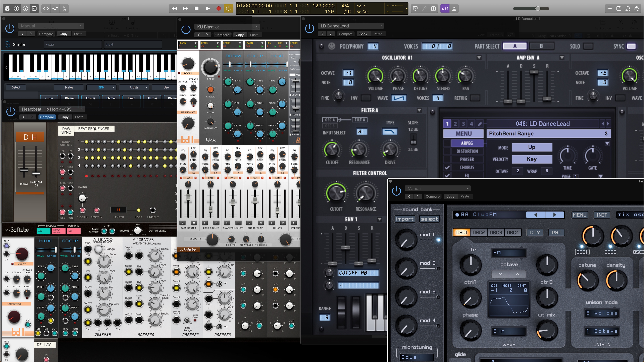Click the Up arpeggiator mode field
This screenshot has width=644, height=362.
click(532, 147)
